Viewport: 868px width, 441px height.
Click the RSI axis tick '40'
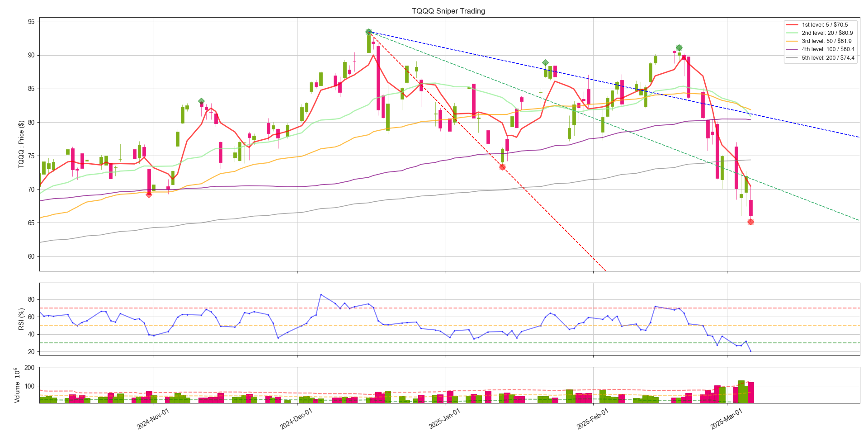(x=31, y=334)
